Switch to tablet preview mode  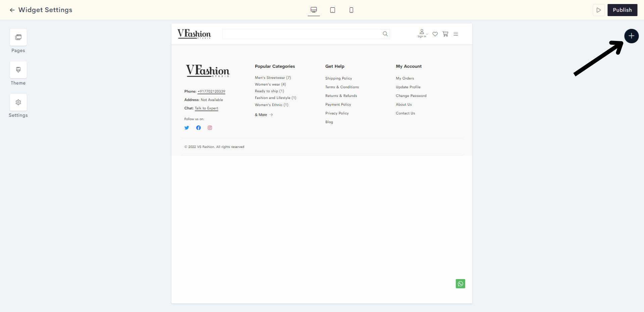333,10
